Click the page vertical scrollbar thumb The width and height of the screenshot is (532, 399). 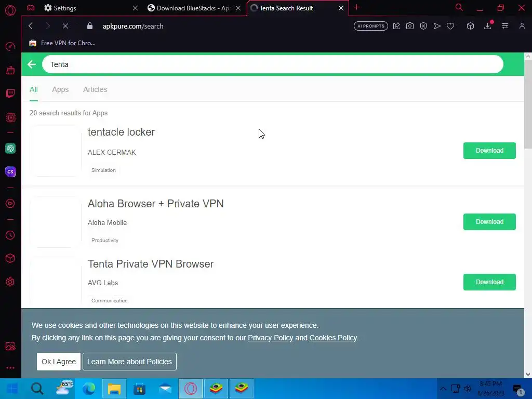point(528,104)
